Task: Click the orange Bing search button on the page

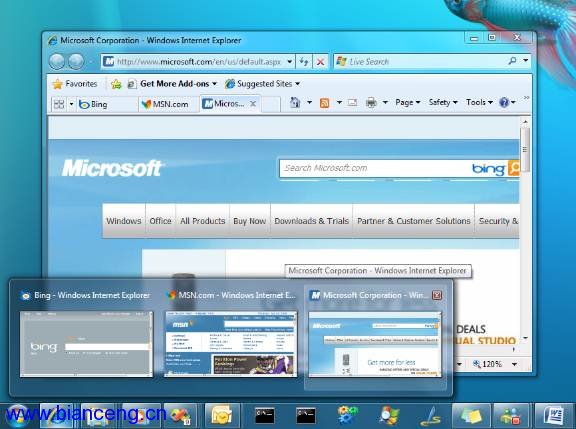Action: 514,168
